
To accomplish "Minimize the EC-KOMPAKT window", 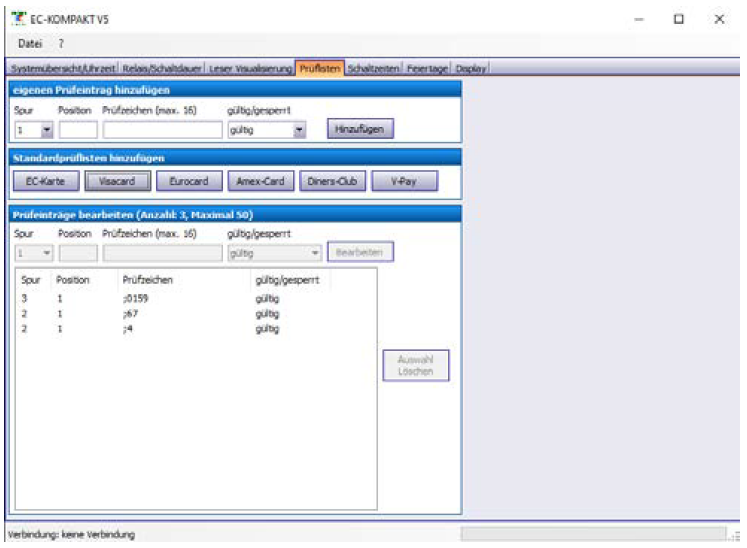I will point(639,19).
